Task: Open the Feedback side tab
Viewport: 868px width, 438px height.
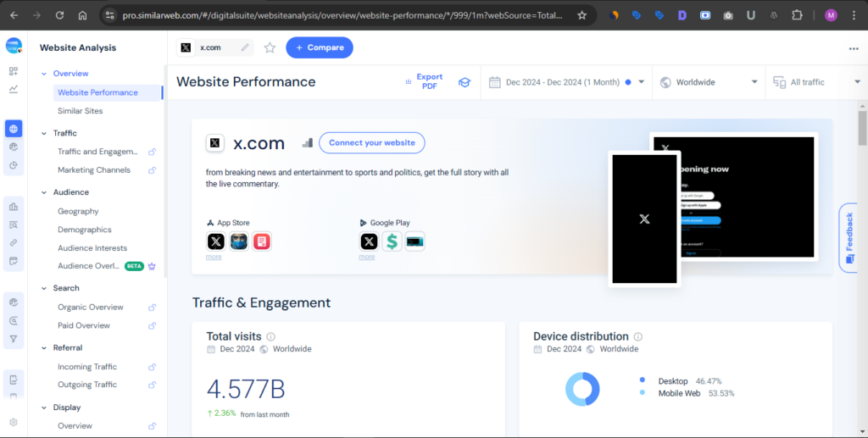Action: pyautogui.click(x=849, y=238)
